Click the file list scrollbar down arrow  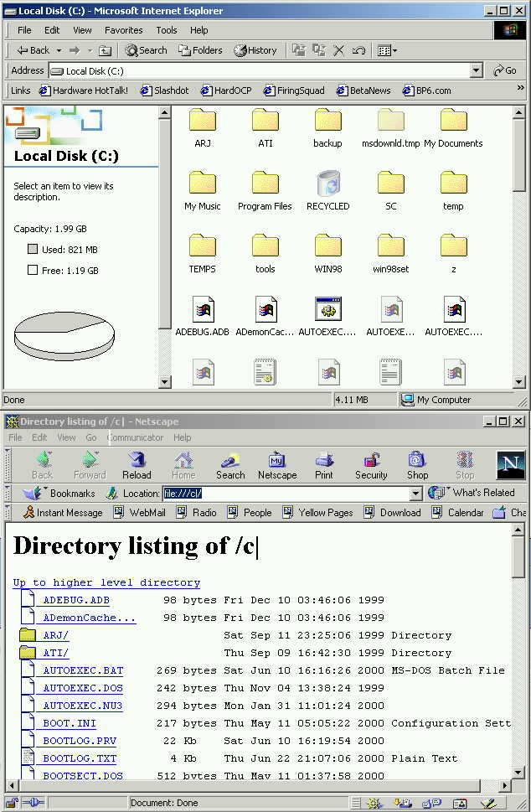coord(519,382)
